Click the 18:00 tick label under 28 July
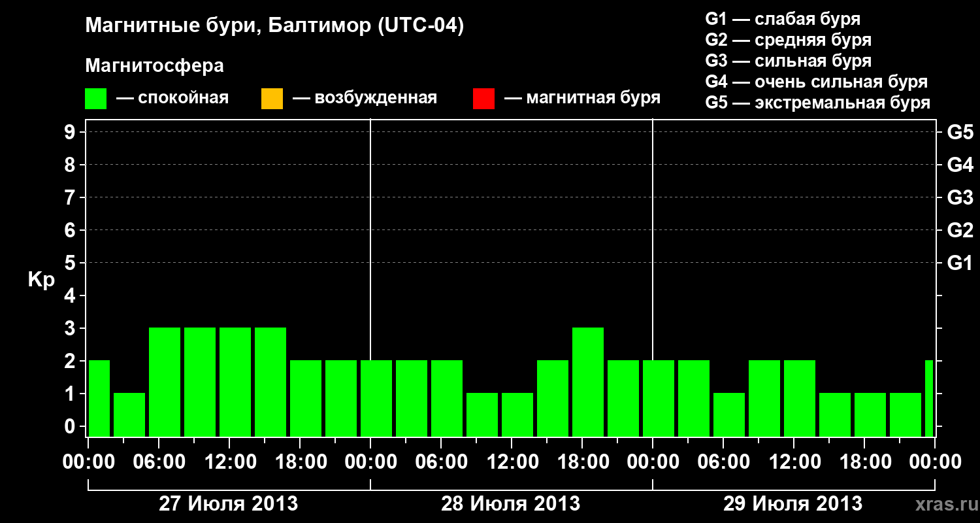 (x=582, y=462)
